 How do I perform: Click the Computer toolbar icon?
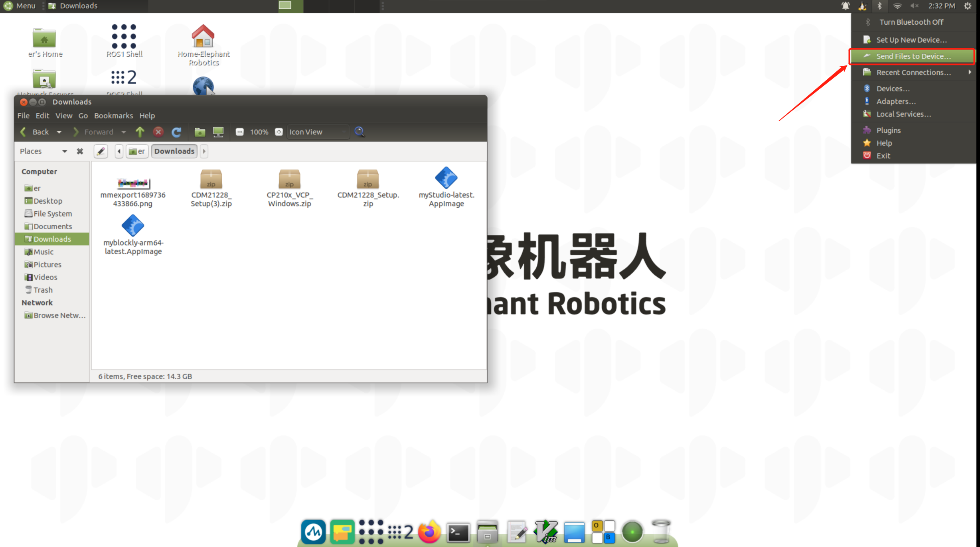218,132
